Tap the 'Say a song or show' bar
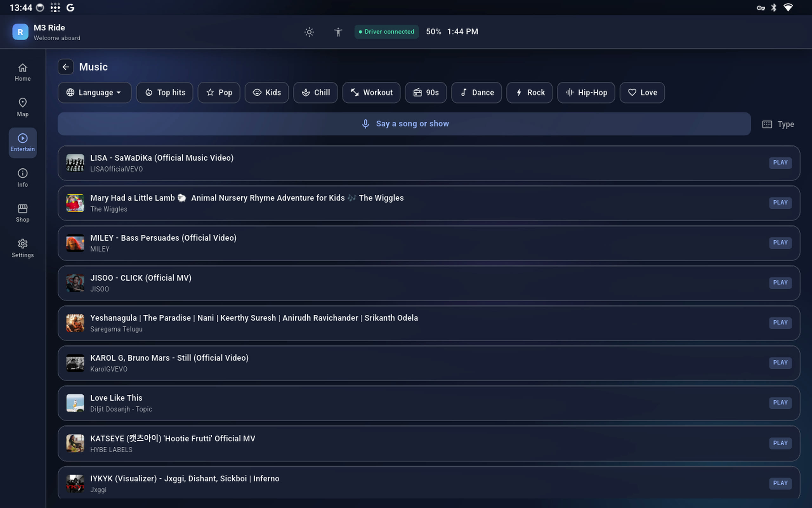812x508 pixels. [404, 124]
